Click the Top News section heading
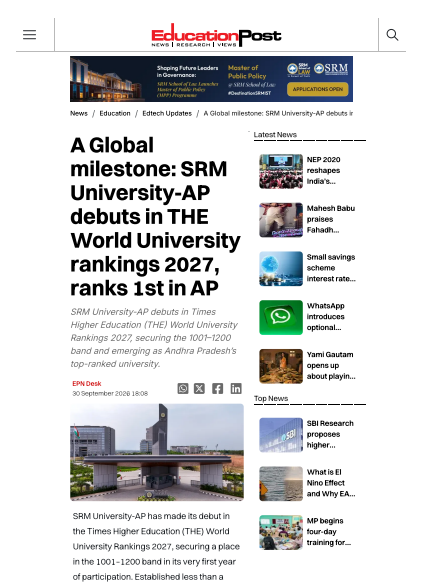 click(x=271, y=398)
